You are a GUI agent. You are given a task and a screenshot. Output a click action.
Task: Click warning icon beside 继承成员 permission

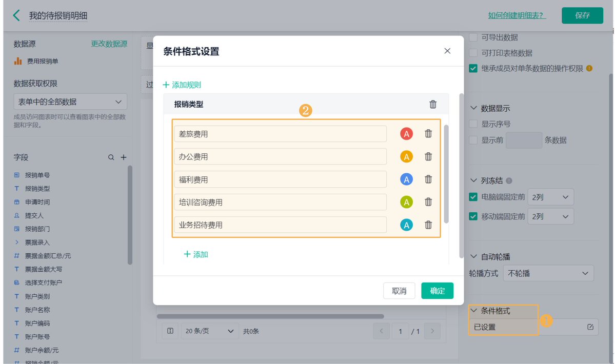[x=589, y=68]
